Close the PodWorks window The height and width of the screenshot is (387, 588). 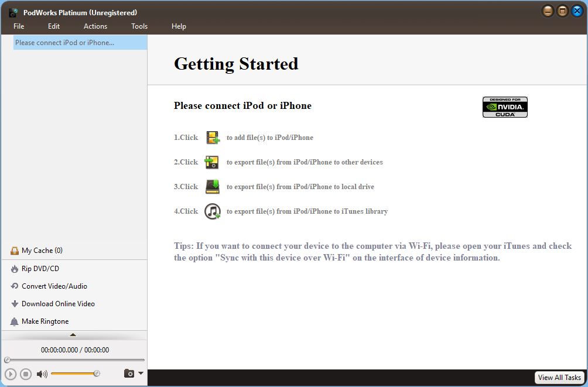coord(577,11)
